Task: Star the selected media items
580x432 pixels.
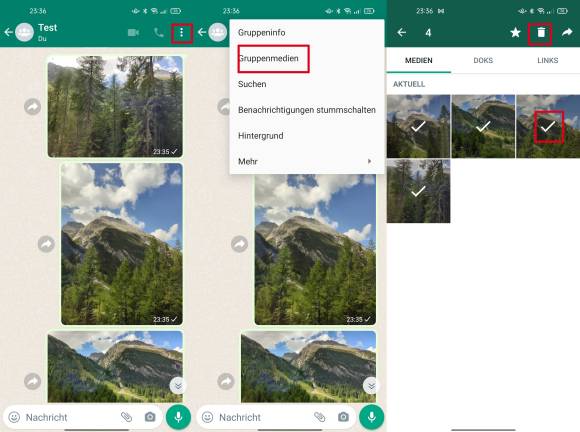Action: tap(515, 33)
